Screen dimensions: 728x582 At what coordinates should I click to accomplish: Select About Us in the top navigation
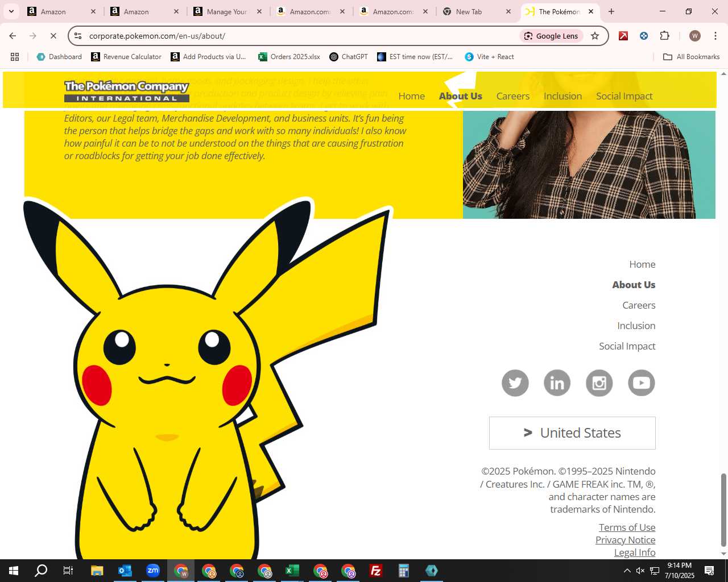[x=461, y=96]
